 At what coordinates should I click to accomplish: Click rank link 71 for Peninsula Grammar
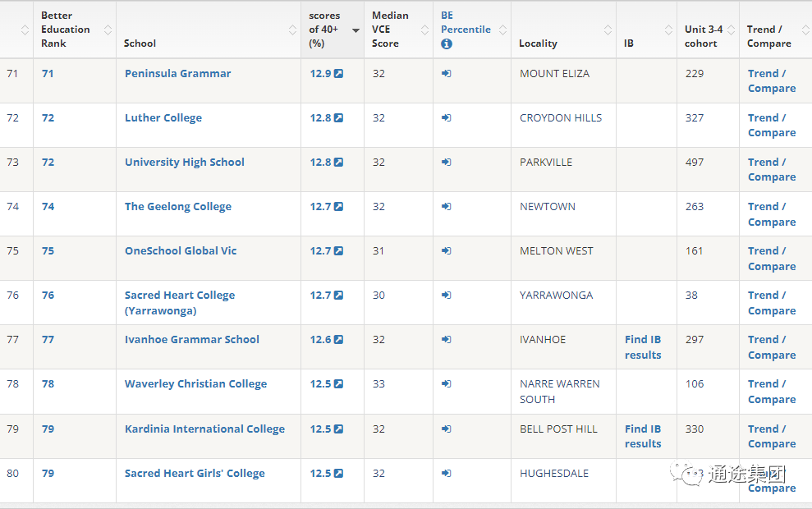48,74
